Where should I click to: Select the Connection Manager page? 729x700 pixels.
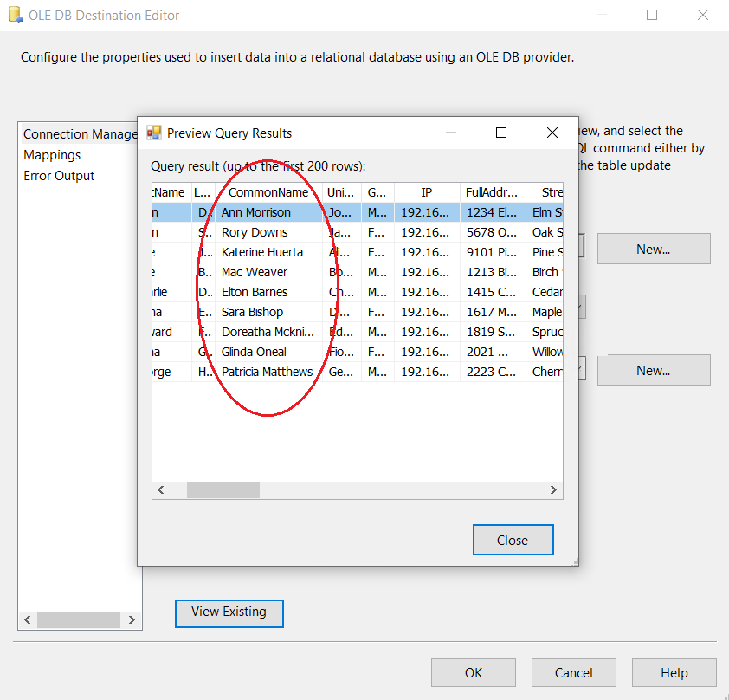click(80, 134)
